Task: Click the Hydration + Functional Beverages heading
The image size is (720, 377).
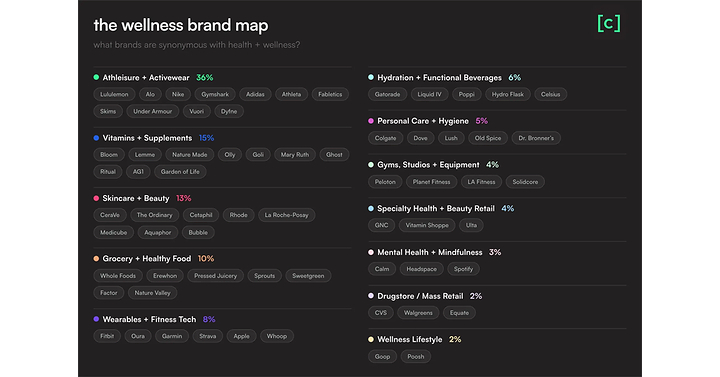Action: [439, 78]
